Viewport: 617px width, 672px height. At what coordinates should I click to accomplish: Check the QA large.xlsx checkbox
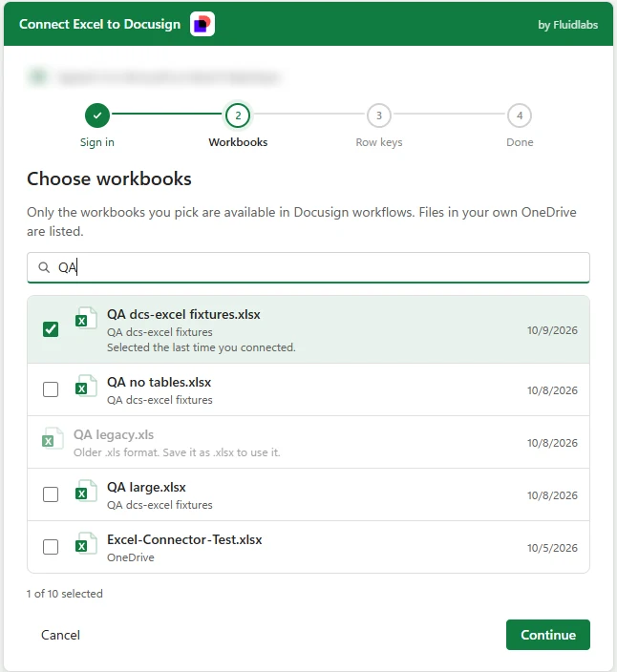coord(51,494)
